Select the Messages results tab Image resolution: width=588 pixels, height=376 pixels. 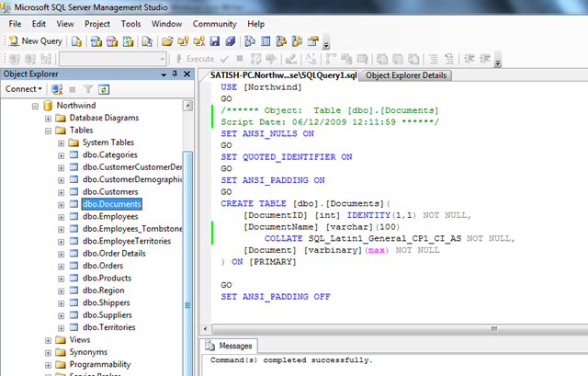click(x=229, y=346)
